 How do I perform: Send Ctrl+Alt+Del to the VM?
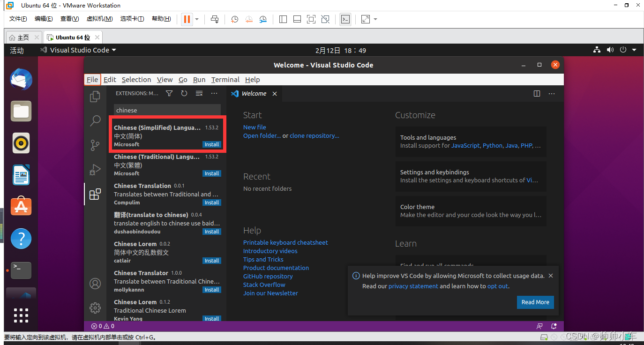(x=215, y=19)
